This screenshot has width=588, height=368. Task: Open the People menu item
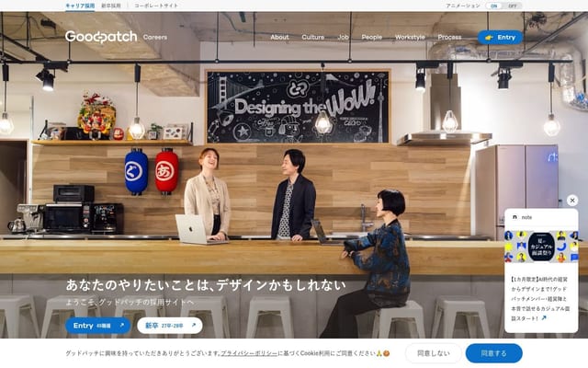pos(371,37)
